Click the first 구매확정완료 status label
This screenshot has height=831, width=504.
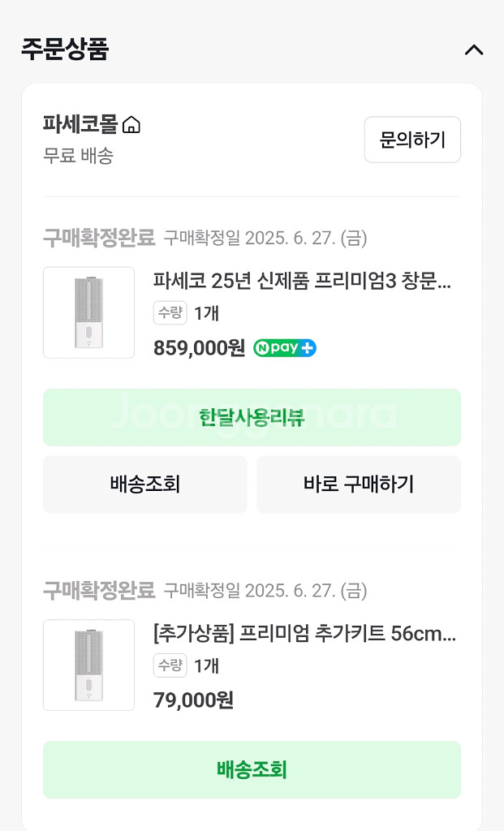[x=98, y=238]
